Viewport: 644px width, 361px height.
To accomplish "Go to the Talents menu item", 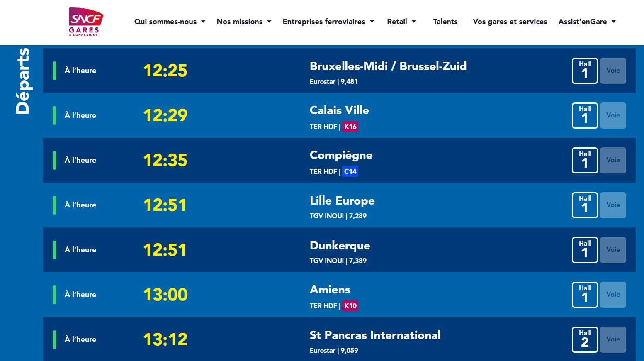I will 445,22.
